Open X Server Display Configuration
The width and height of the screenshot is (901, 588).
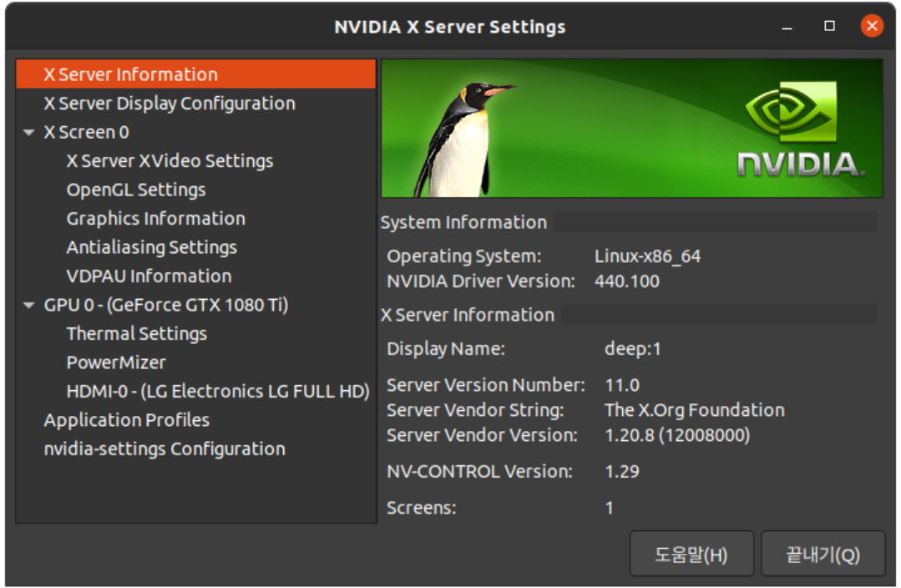(170, 104)
